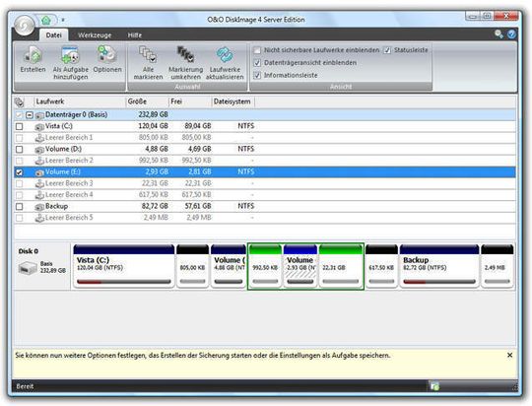Image resolution: width=532 pixels, height=406 pixels.
Task: Click the Leerer Bereich 3 icon
Action: tap(39, 183)
